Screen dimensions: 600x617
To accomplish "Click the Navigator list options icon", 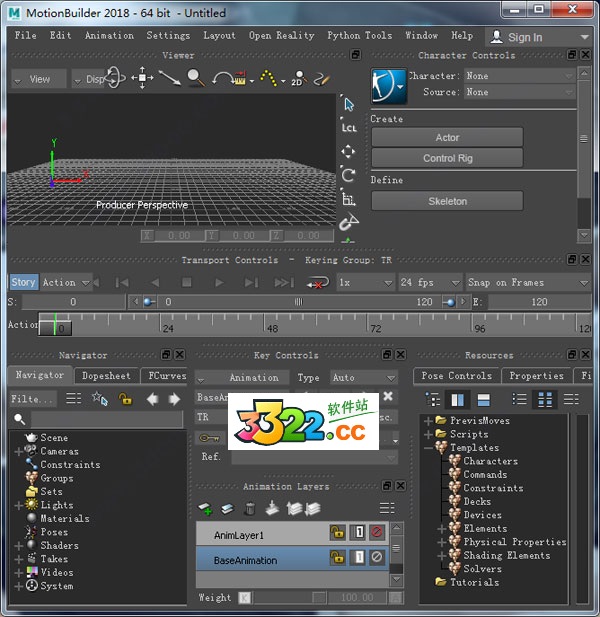I will [x=74, y=399].
